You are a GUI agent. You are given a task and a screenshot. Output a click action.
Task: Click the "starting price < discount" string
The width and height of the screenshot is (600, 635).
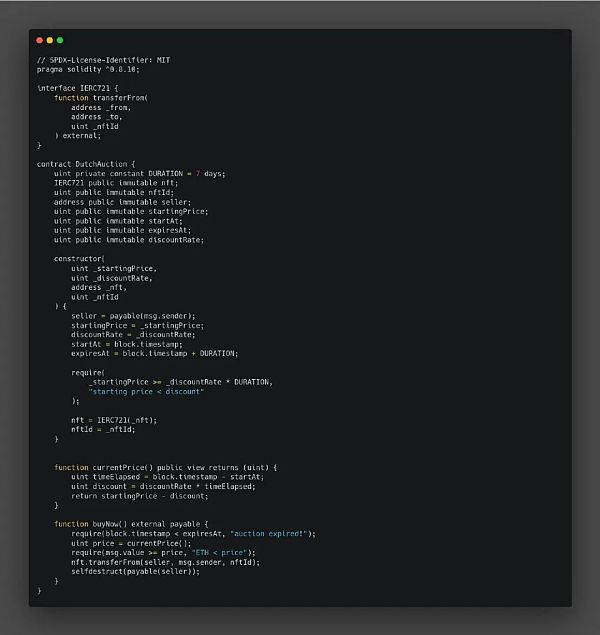coord(146,391)
